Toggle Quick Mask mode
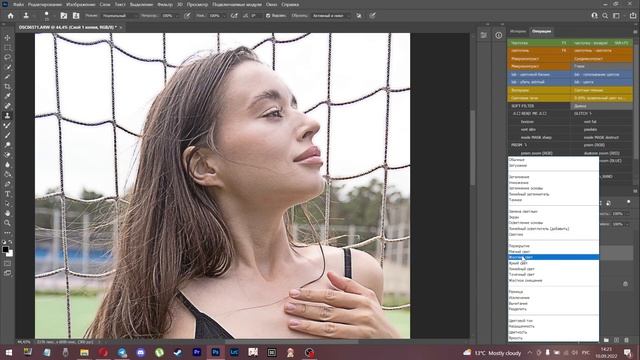Image resolution: width=640 pixels, height=360 pixels. (7, 264)
